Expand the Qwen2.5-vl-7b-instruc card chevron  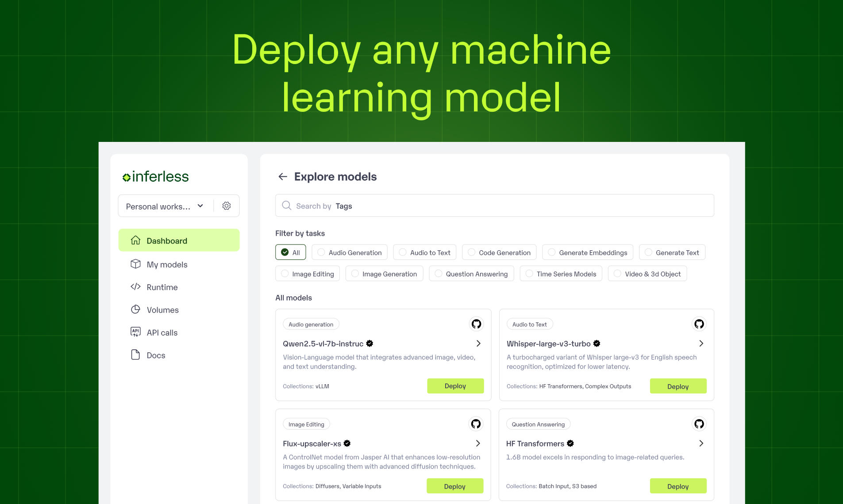click(478, 344)
